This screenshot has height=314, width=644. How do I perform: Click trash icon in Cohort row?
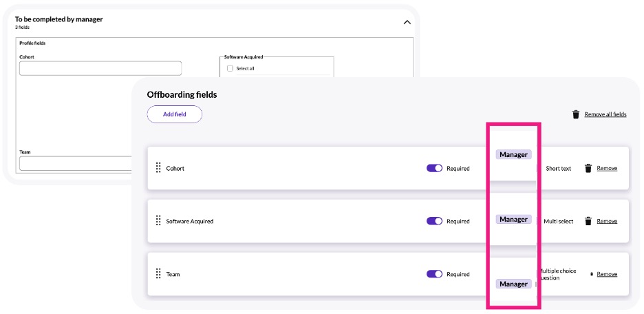[x=588, y=168]
